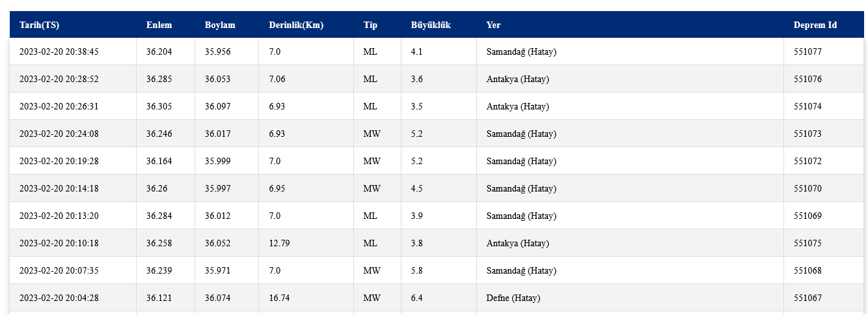Screen dimensions: 868x314
Task: Select the timestamp 2023-02-20 20:38:45 cell
Action: pos(59,51)
